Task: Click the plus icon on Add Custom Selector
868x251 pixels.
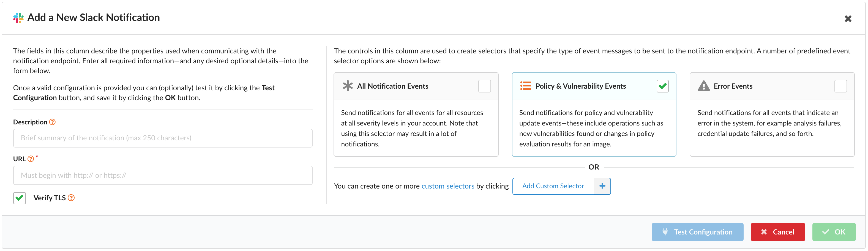Action: (x=602, y=186)
